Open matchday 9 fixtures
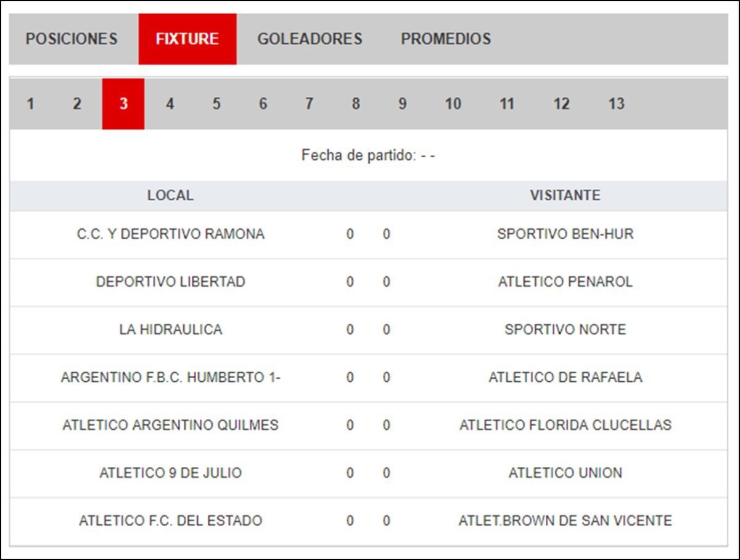 (402, 104)
